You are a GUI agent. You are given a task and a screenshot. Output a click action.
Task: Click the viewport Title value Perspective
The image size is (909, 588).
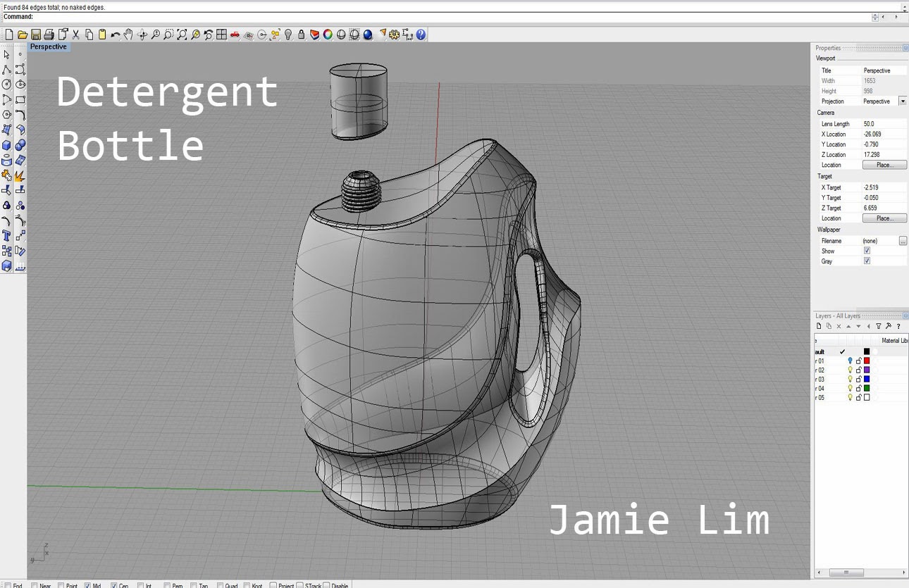pyautogui.click(x=884, y=70)
